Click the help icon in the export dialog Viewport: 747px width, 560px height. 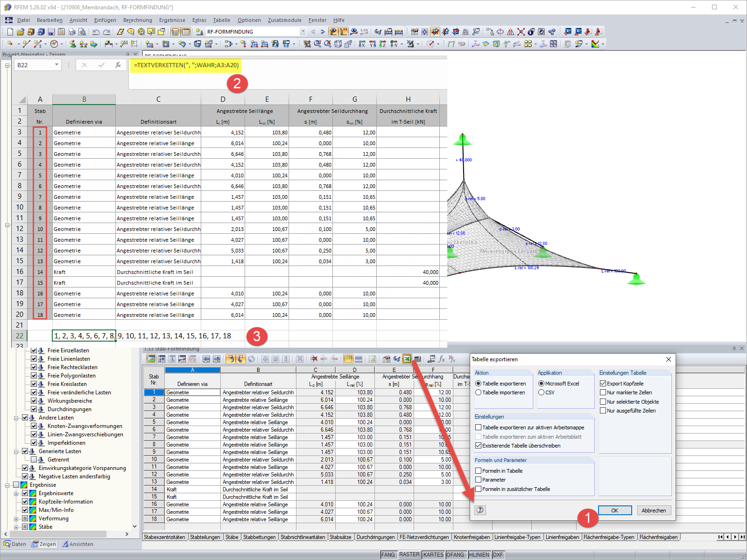[x=480, y=510]
